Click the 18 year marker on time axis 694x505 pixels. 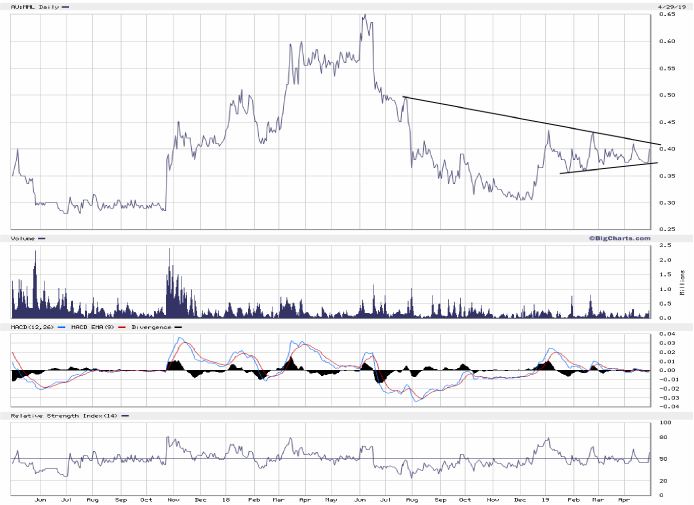point(227,498)
